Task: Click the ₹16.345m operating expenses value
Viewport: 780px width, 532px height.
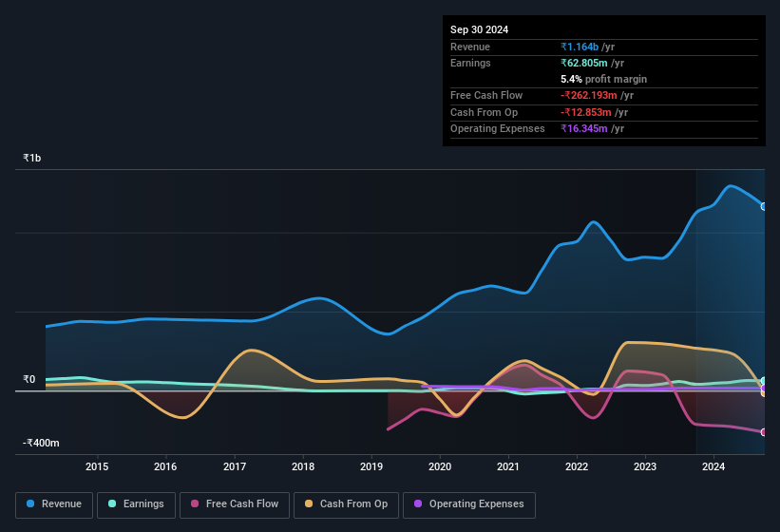Action: [584, 129]
